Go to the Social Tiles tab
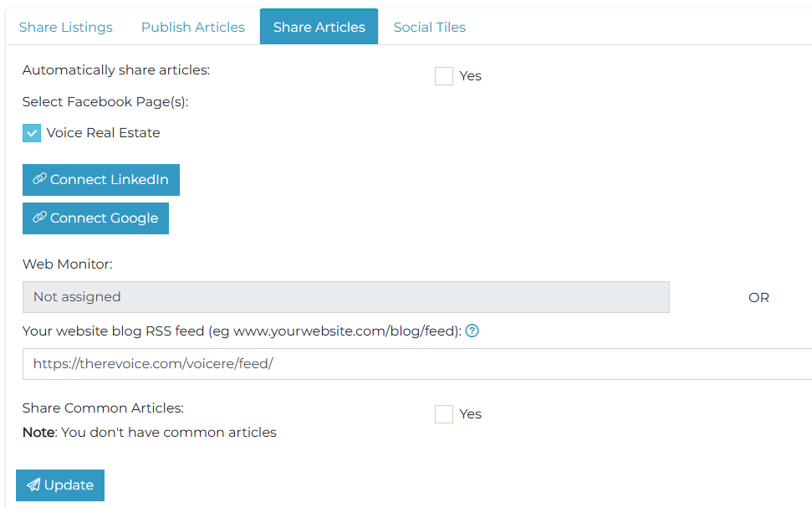This screenshot has width=812, height=508. click(429, 27)
